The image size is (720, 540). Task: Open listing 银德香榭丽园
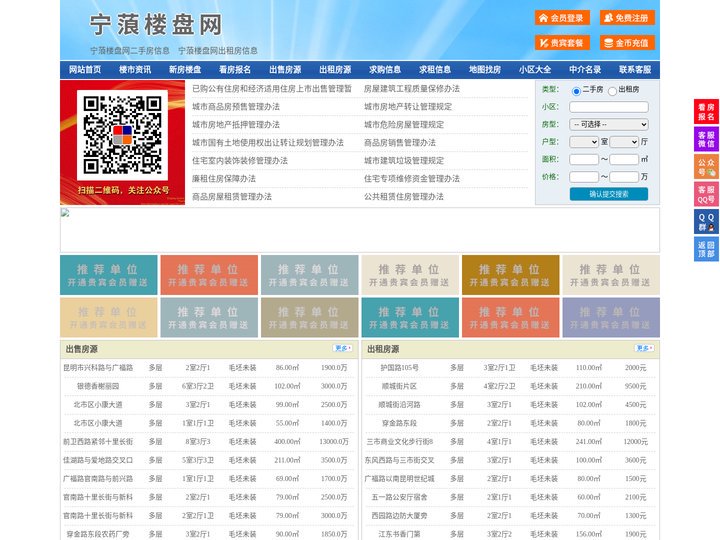98,386
